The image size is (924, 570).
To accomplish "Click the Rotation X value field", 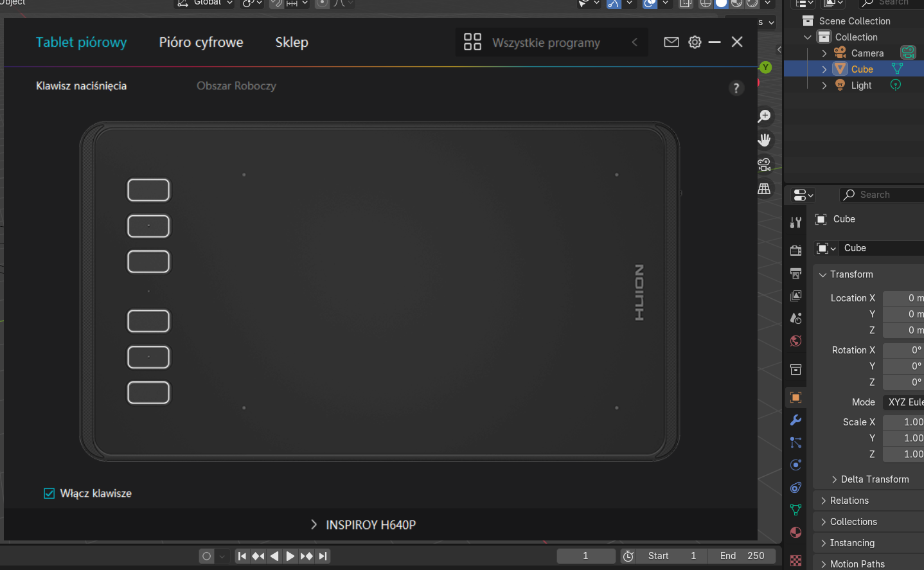I will tap(903, 350).
